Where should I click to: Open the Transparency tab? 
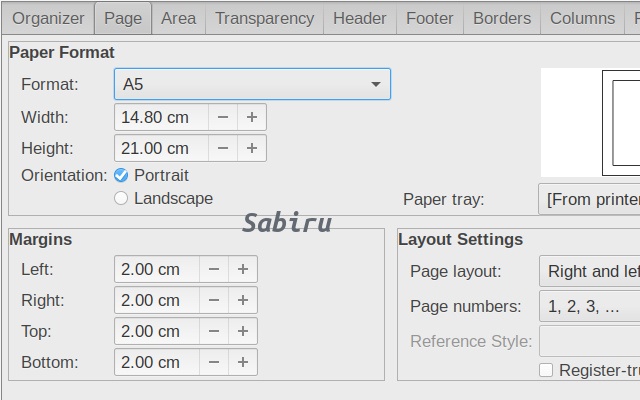(x=264, y=18)
